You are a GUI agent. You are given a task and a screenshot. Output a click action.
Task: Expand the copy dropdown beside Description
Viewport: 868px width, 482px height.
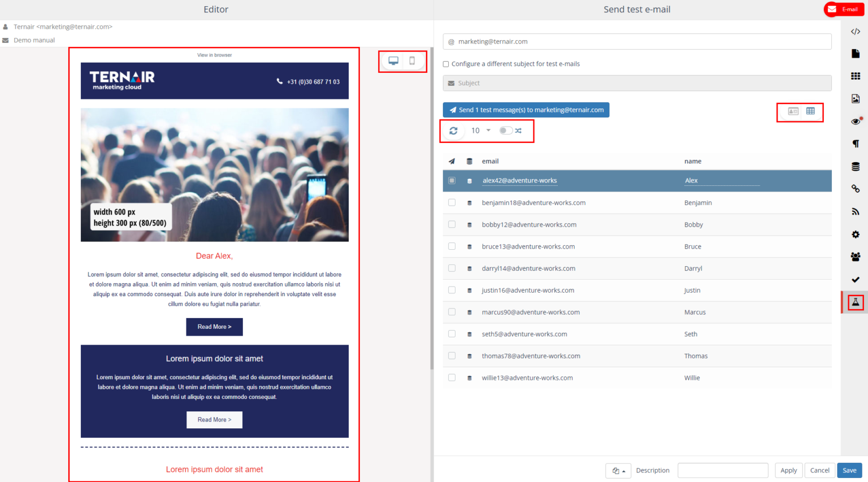click(x=618, y=471)
